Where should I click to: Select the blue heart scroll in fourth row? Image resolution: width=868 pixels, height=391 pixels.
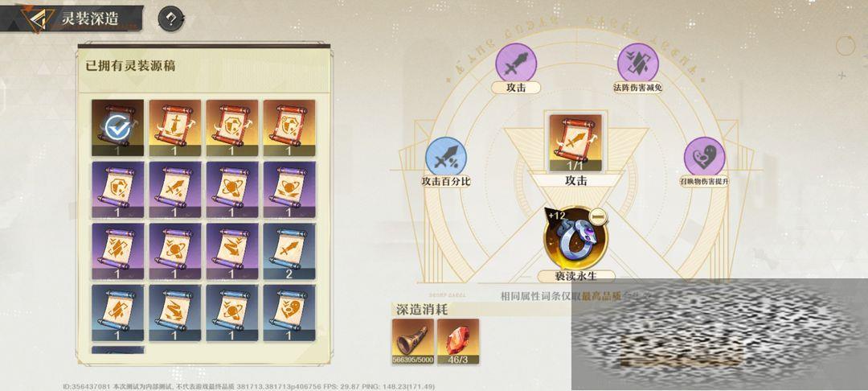289,312
